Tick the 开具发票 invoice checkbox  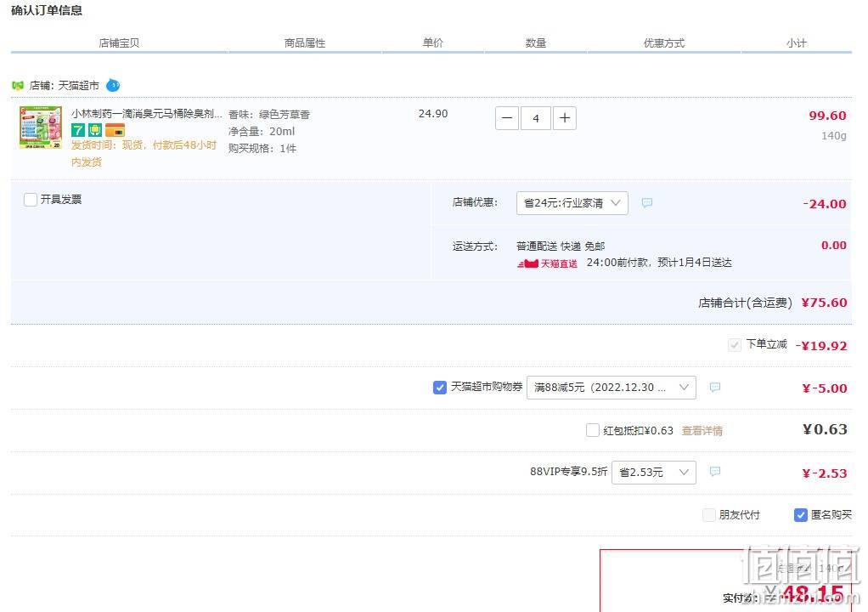point(31,200)
